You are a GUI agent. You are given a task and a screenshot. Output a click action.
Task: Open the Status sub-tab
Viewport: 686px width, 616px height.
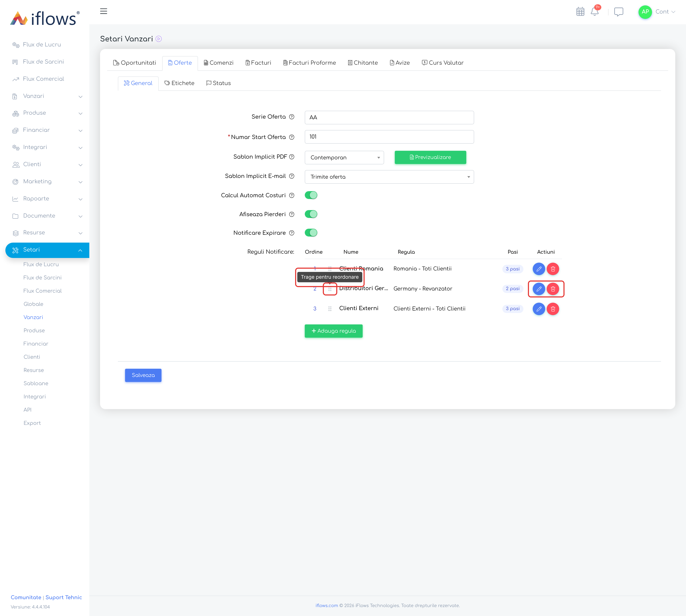218,83
